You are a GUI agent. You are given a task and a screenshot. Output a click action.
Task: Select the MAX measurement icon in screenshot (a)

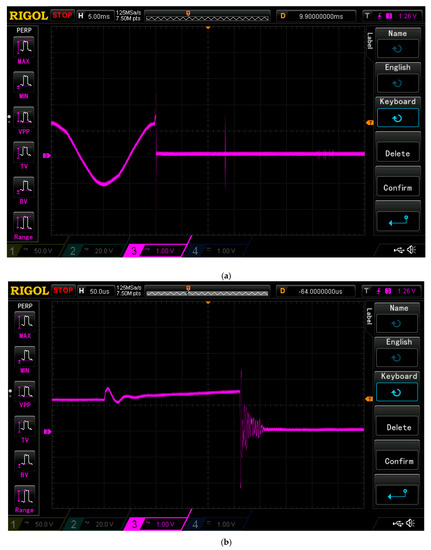(24, 47)
